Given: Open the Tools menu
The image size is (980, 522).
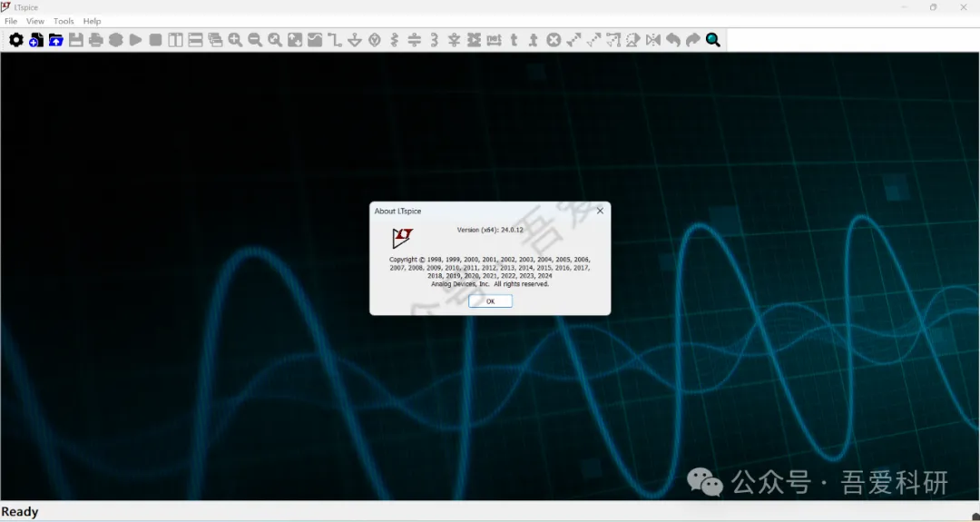Looking at the screenshot, I should click(64, 21).
